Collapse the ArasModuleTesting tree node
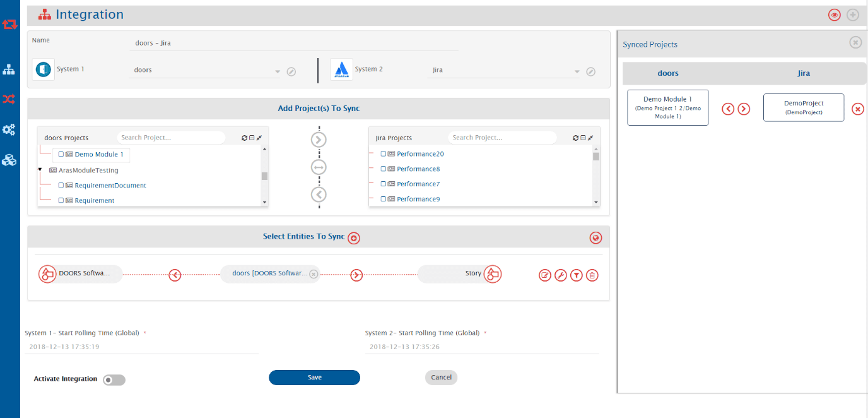868x418 pixels. (40, 170)
